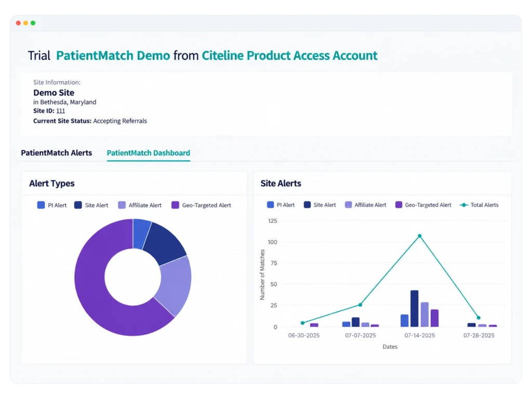Switch to the PatientMatch Alerts tab

(56, 153)
